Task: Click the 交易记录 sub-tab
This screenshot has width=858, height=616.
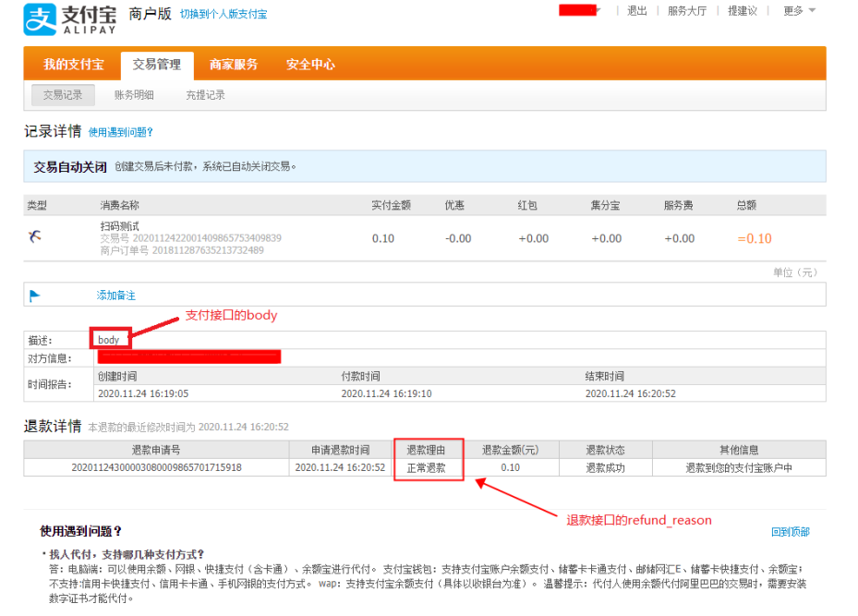Action: (63, 94)
